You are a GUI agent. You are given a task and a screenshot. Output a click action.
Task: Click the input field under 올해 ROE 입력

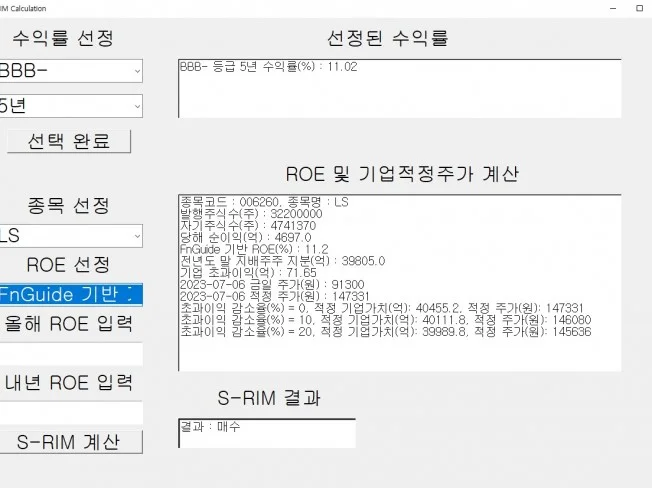70,354
